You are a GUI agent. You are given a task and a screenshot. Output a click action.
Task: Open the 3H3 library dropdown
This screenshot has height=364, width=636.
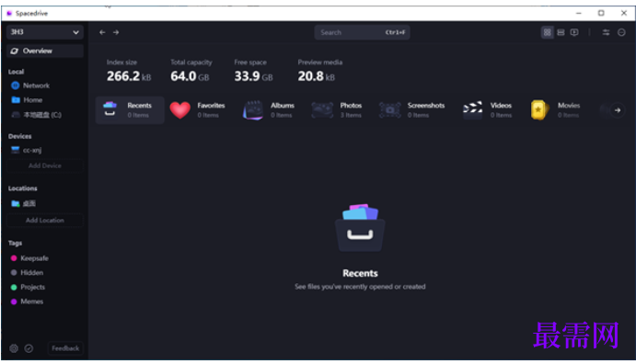pos(44,32)
